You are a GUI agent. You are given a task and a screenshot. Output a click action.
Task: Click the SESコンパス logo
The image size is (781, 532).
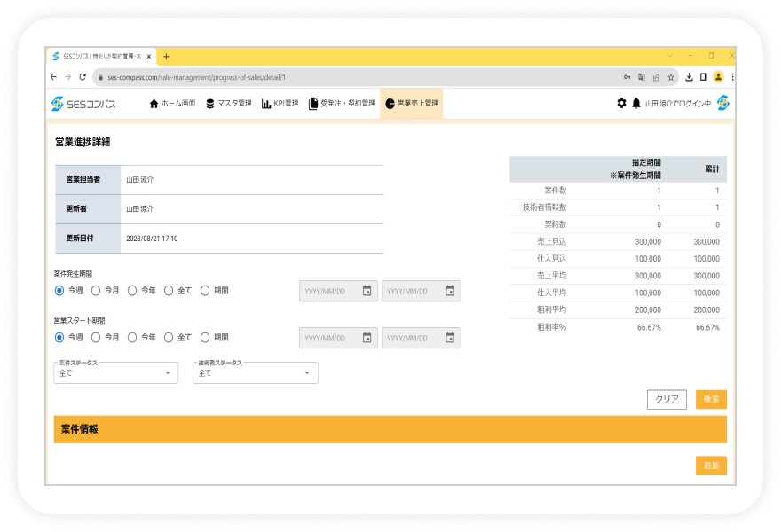[83, 104]
